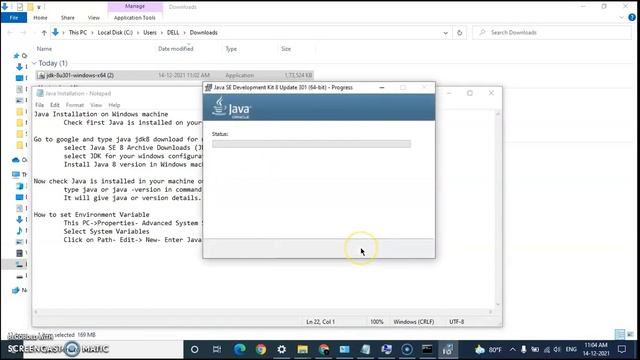Viewport: 640px width, 360px height.
Task: Click the 'UTF-8' encoding status entry in Notepad
Action: point(456,322)
